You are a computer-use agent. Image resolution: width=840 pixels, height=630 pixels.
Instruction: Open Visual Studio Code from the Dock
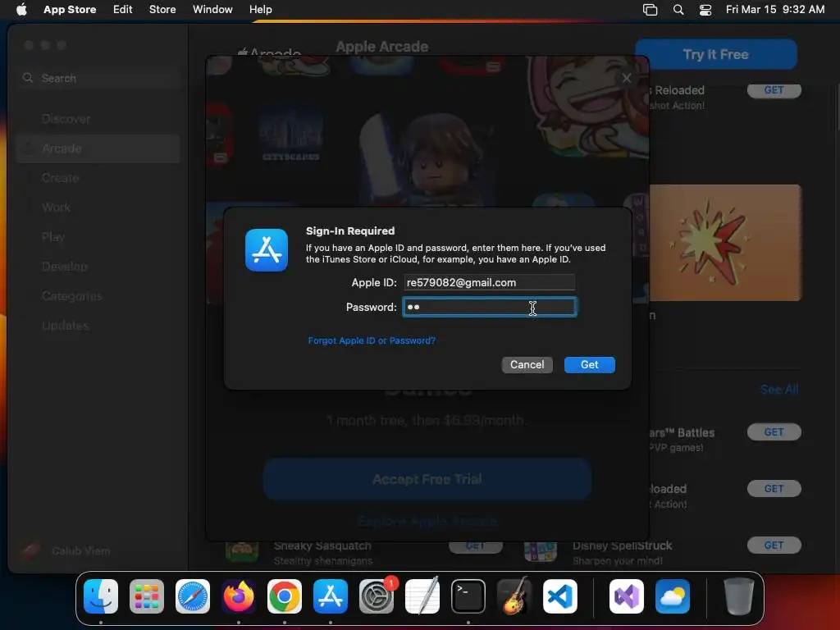coord(559,596)
